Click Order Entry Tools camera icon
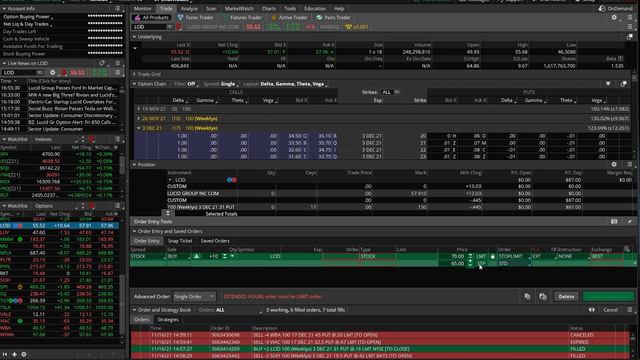 [614, 221]
